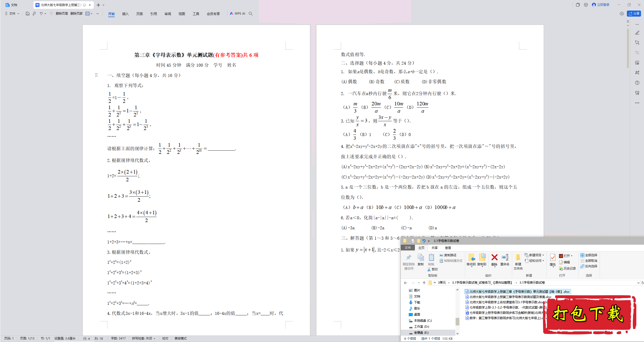This screenshot has width=644, height=342.
Task: Go up one folder level in Explorer
Action: (x=424, y=283)
